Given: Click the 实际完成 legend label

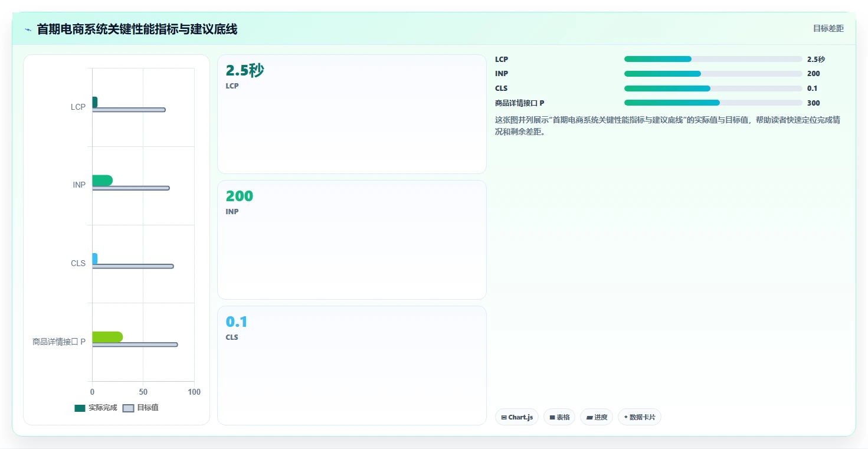Looking at the screenshot, I should (103, 408).
